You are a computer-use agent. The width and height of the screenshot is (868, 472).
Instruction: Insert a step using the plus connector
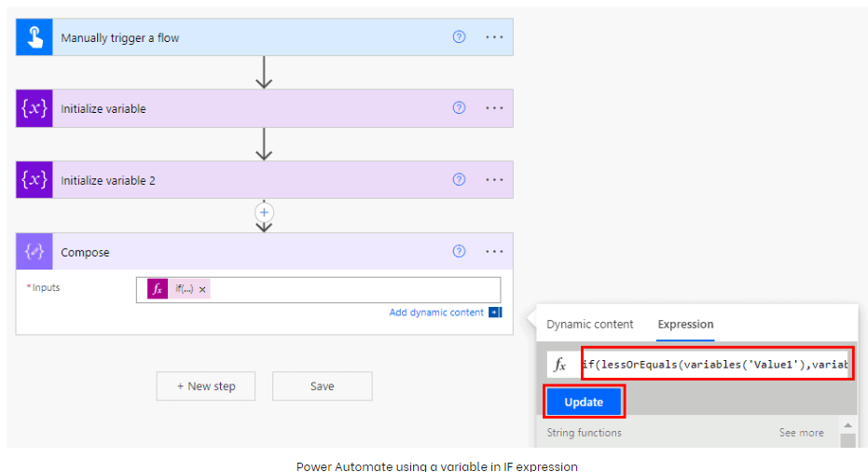(264, 213)
